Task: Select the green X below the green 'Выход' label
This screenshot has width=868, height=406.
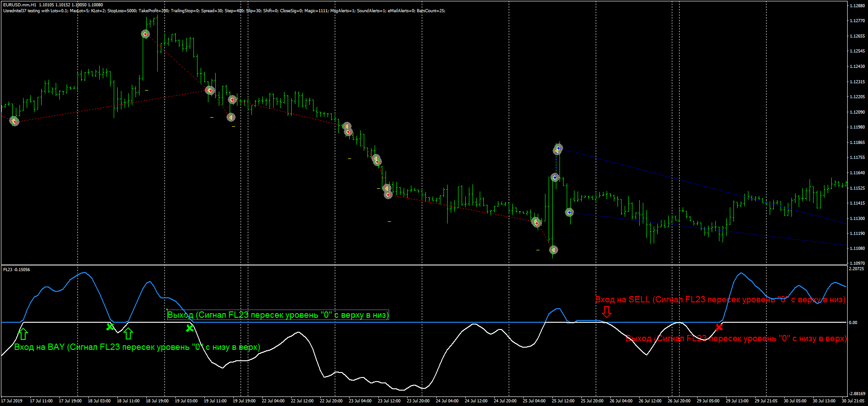Action: pos(190,328)
